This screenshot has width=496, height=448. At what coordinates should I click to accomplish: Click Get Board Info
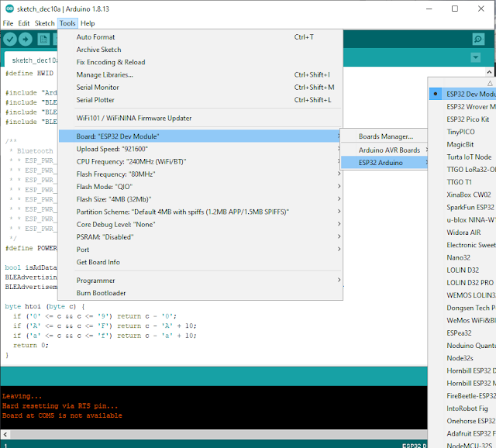[x=201, y=262]
